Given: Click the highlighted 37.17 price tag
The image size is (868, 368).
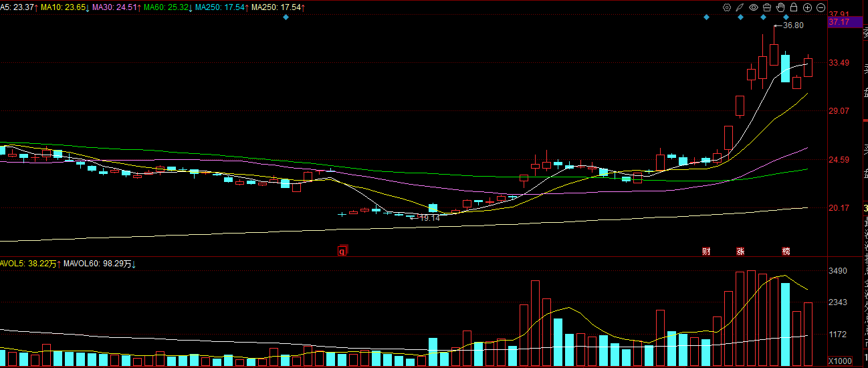Looking at the screenshot, I should tap(845, 22).
